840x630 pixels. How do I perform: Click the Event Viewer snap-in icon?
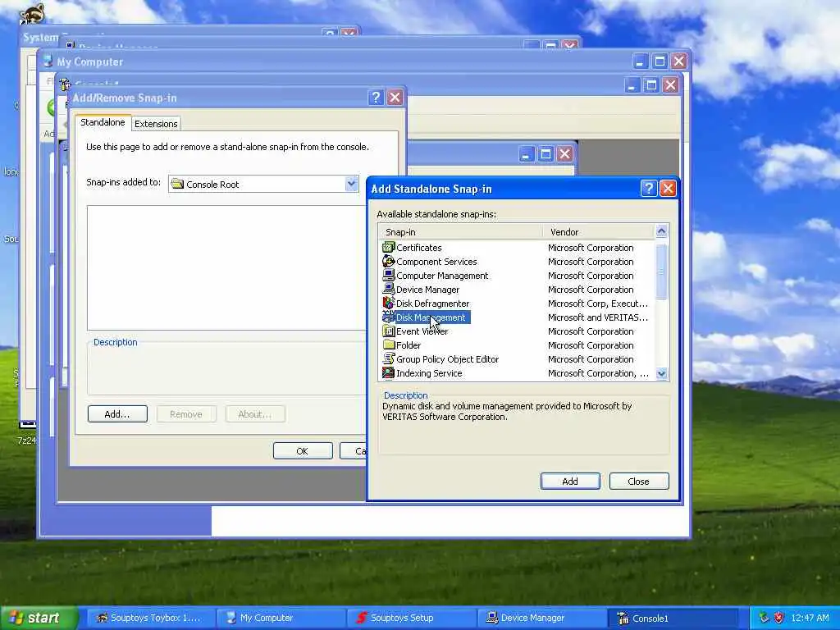point(388,331)
